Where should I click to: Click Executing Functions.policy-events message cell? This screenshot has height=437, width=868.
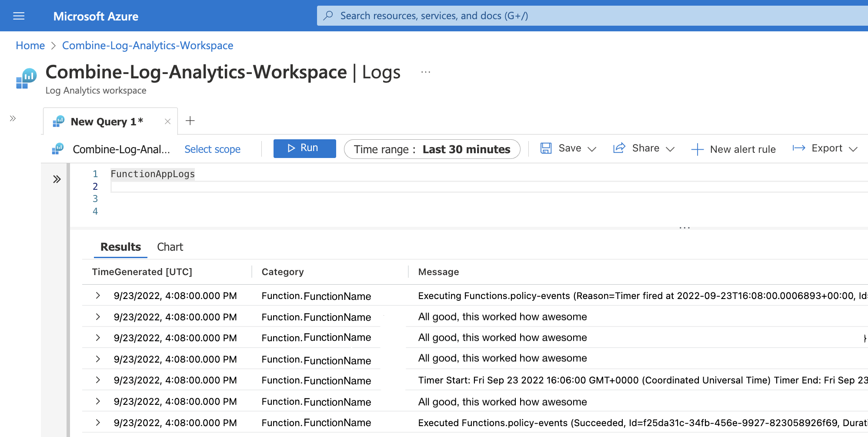coord(643,296)
